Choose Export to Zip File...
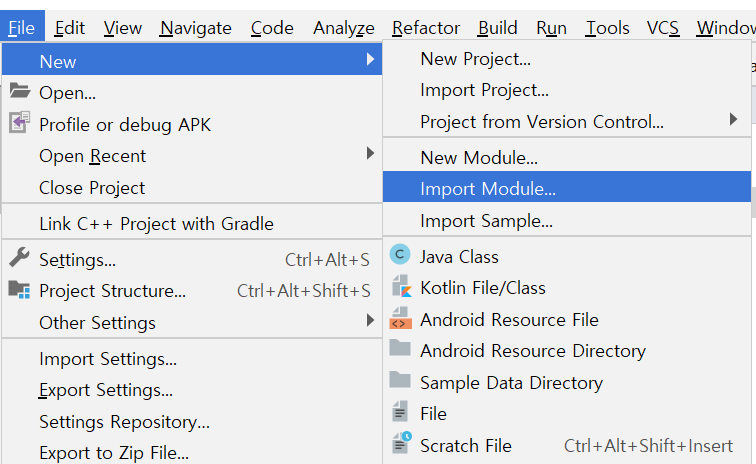Screen dimensions: 756x464 192,452
